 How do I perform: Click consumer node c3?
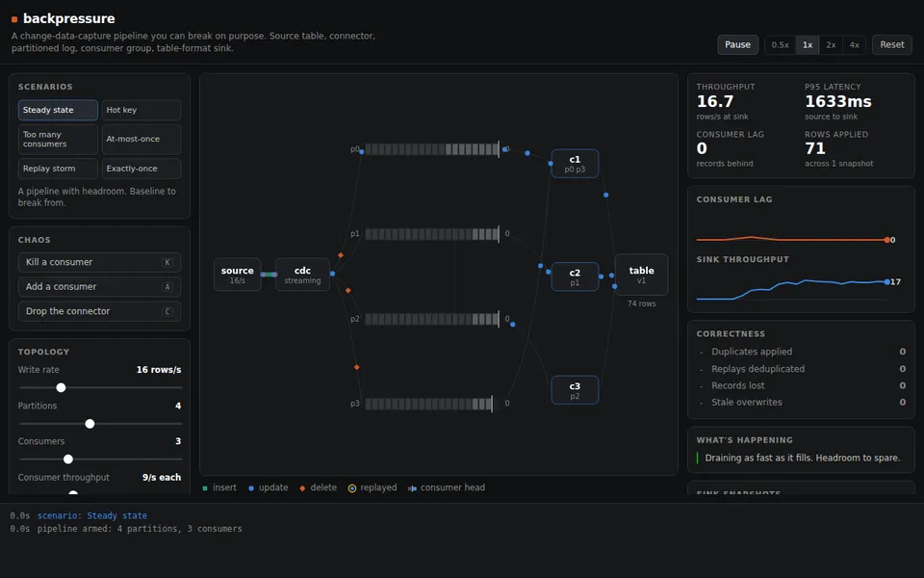click(575, 390)
